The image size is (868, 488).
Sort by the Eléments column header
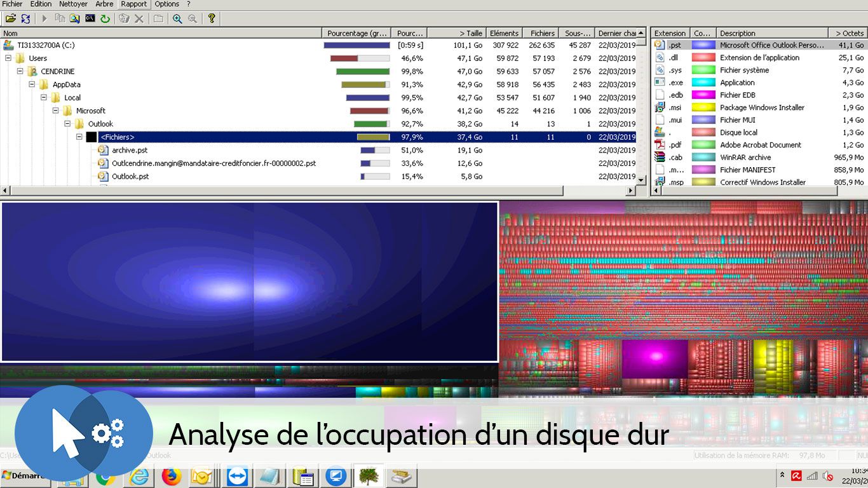click(x=504, y=33)
